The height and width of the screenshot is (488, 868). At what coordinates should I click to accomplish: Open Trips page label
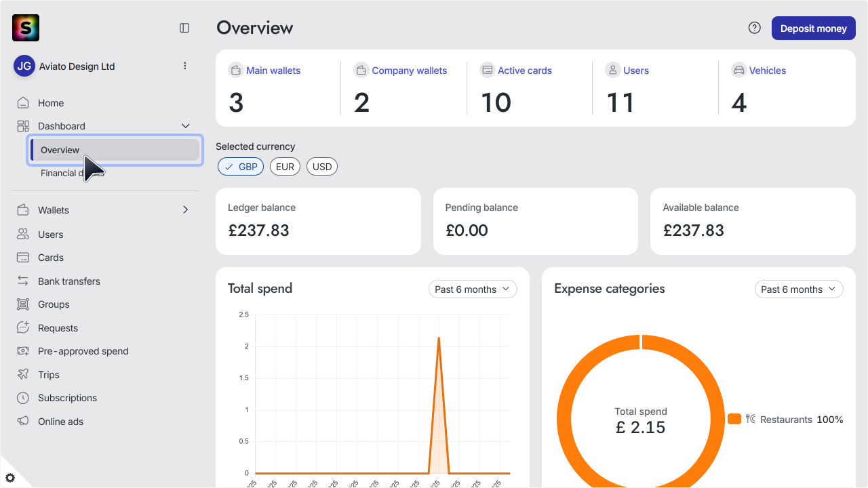pos(49,375)
